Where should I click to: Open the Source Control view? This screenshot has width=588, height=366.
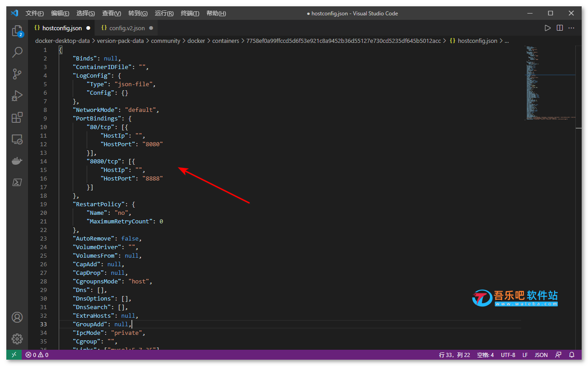click(17, 74)
